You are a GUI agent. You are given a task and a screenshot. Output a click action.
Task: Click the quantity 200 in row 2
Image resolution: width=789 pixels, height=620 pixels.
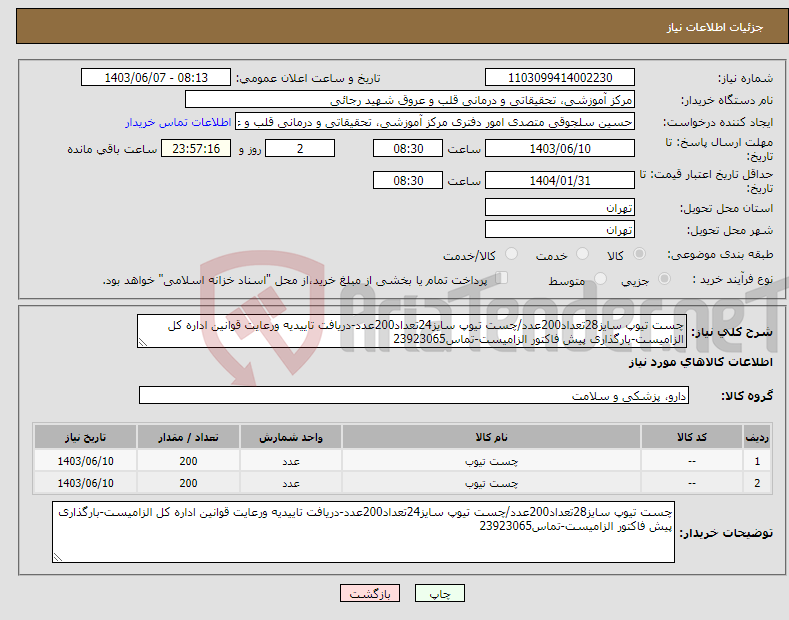(188, 483)
